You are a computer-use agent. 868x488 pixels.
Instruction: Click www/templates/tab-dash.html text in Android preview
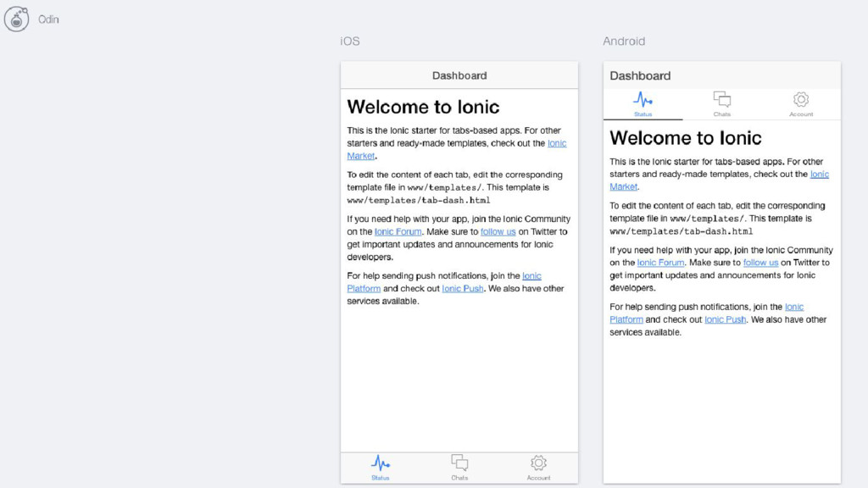point(681,231)
